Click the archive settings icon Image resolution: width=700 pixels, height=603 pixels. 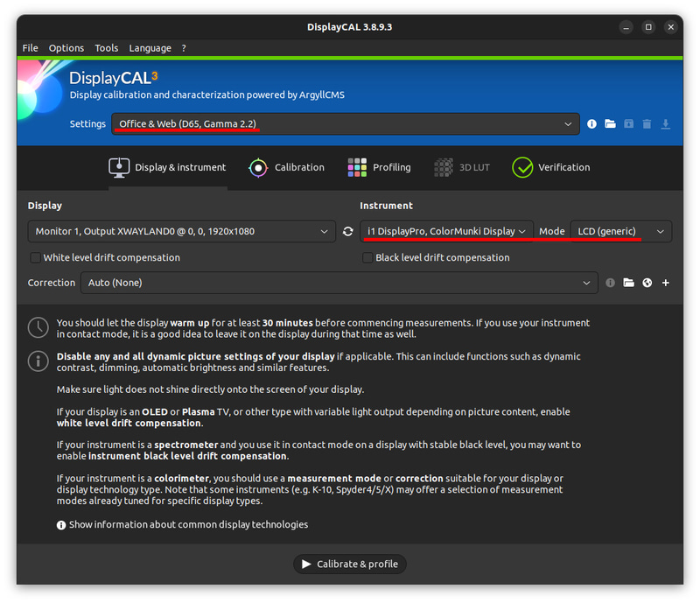click(x=629, y=124)
